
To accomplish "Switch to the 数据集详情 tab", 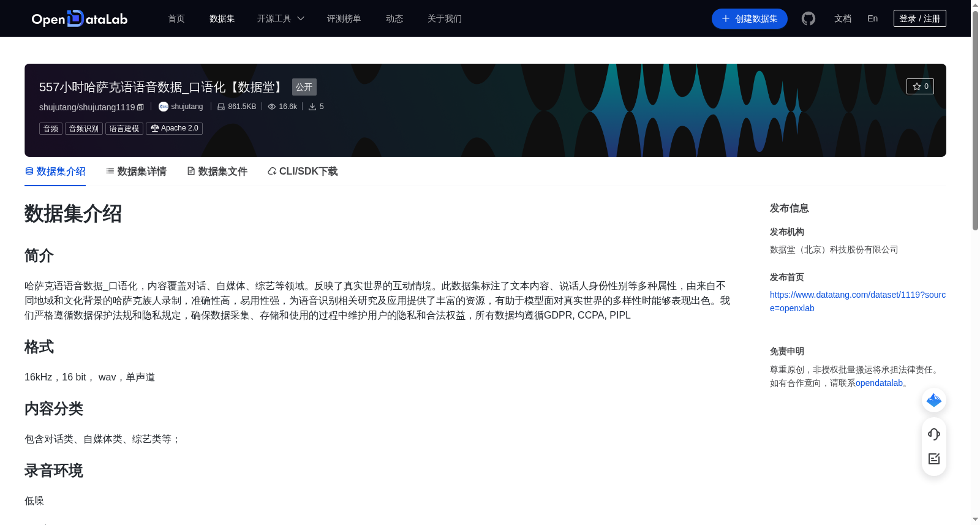I will (136, 172).
